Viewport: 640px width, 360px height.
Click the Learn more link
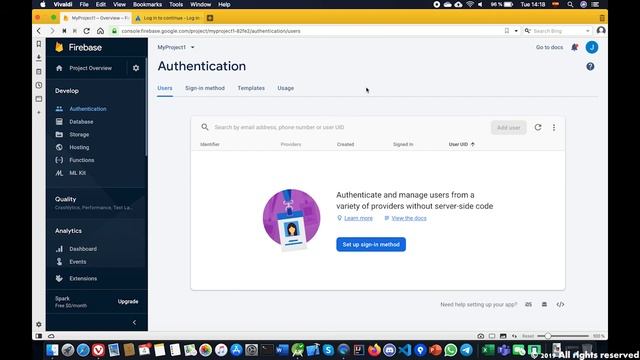tap(358, 218)
